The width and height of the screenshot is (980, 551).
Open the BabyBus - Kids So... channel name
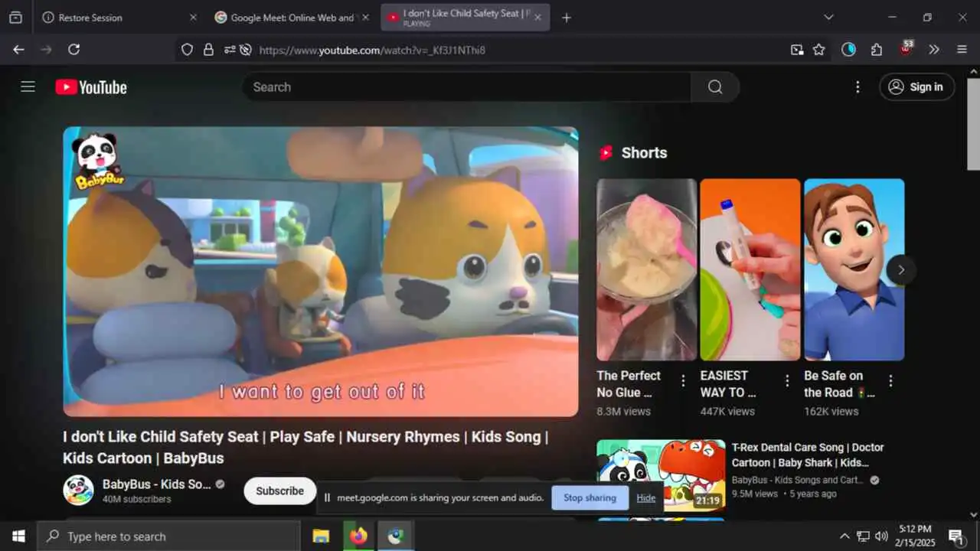pos(156,484)
